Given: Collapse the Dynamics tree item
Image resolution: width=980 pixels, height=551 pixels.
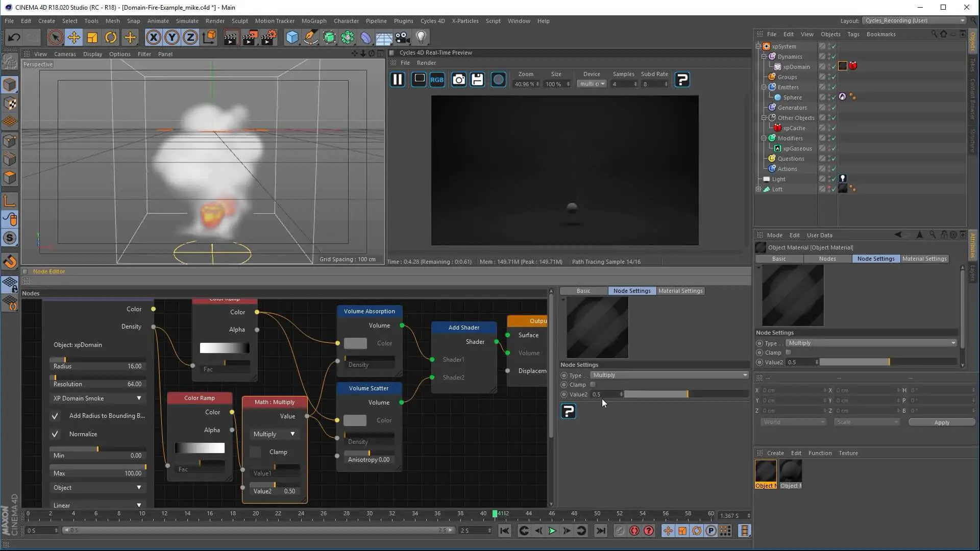Looking at the screenshot, I should click(x=764, y=57).
